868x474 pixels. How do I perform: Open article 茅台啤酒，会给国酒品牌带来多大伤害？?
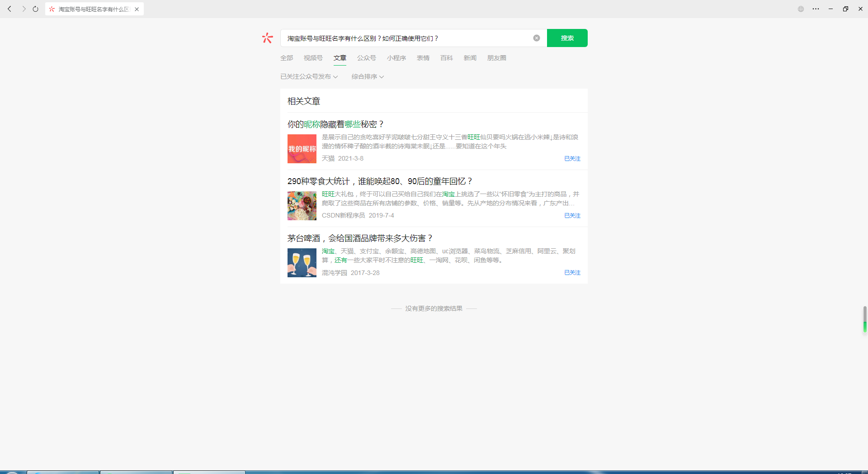tap(360, 238)
